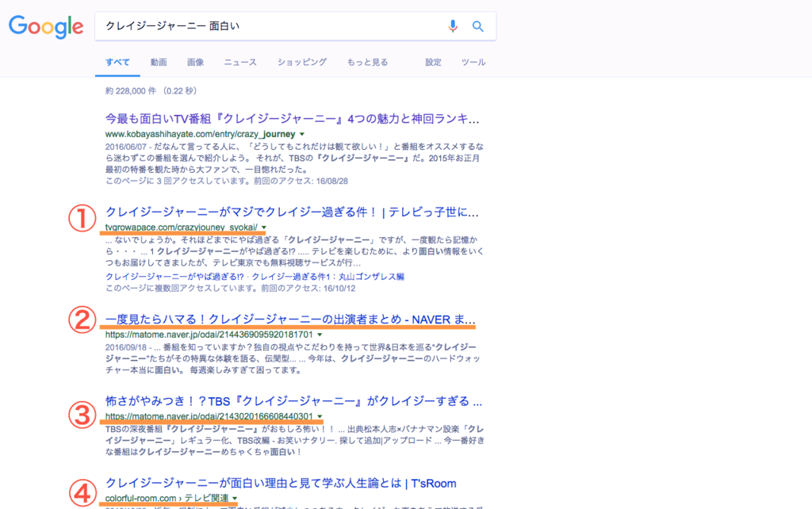Click URL www.kobayashihayate.com/entry/crazy_journey
Viewport: 812px width, 509px height.
pos(200,134)
